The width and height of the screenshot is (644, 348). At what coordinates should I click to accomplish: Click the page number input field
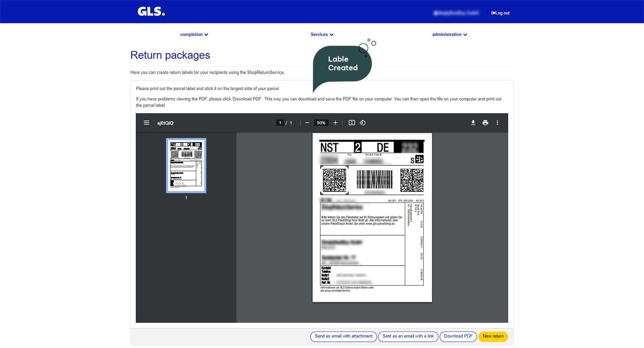[x=280, y=123]
